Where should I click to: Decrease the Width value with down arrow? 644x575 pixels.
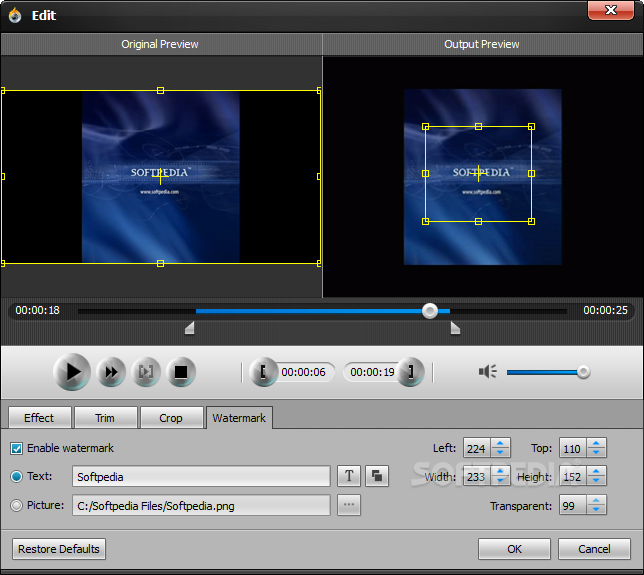(500, 481)
